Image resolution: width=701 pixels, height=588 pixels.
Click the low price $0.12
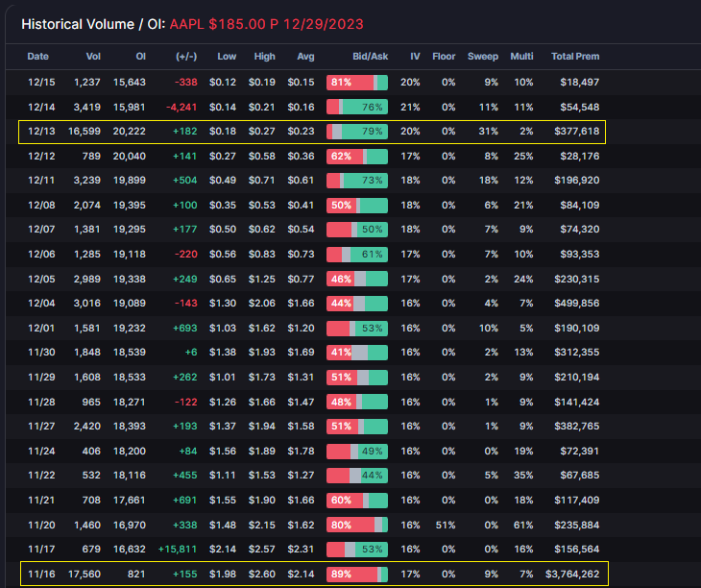tap(223, 83)
